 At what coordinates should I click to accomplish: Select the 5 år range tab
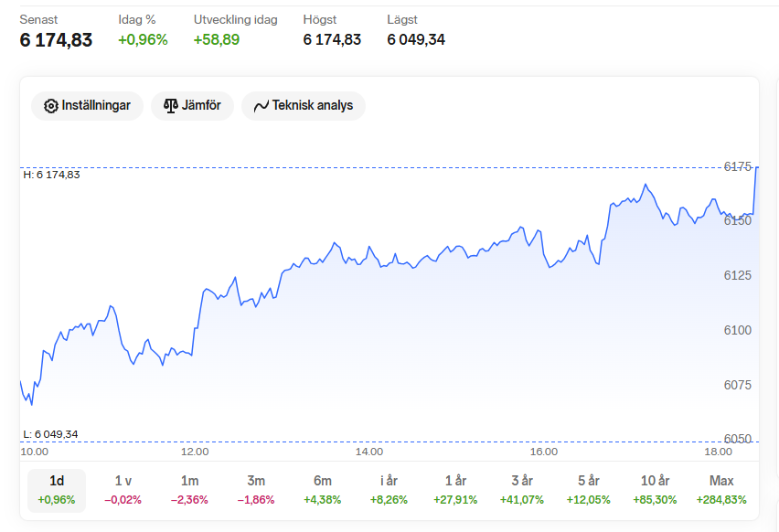pyautogui.click(x=588, y=490)
